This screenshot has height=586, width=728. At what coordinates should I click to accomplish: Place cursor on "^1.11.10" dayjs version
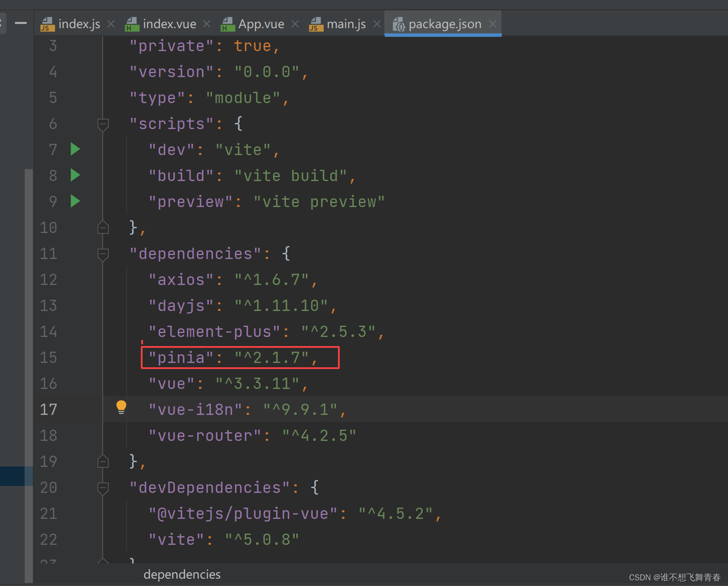tap(281, 306)
